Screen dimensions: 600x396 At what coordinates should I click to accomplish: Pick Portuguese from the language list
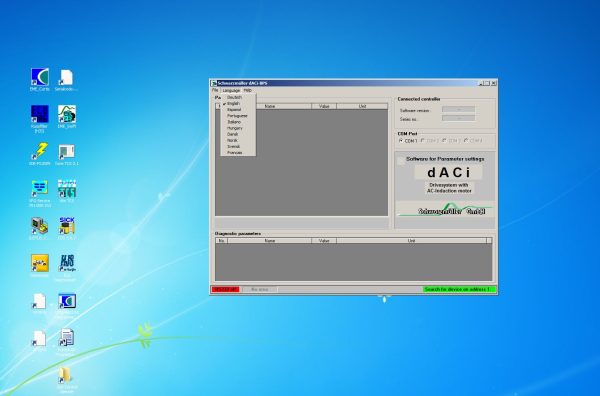[238, 116]
